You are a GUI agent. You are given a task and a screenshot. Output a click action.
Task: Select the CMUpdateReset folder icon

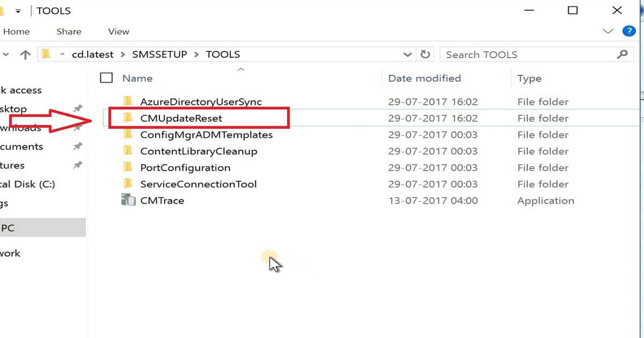(x=128, y=118)
